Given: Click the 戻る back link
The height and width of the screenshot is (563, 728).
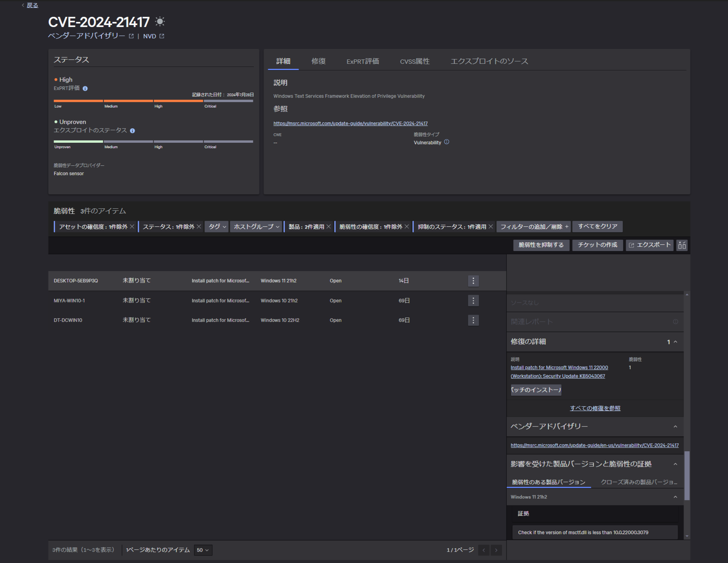Looking at the screenshot, I should (x=32, y=5).
